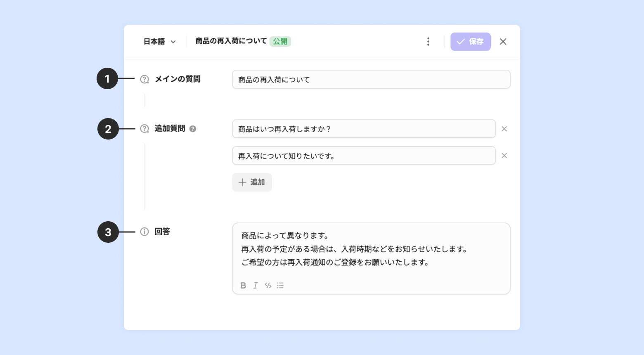644x355 pixels.
Task: Open the 日本語 language dropdown
Action: point(159,41)
